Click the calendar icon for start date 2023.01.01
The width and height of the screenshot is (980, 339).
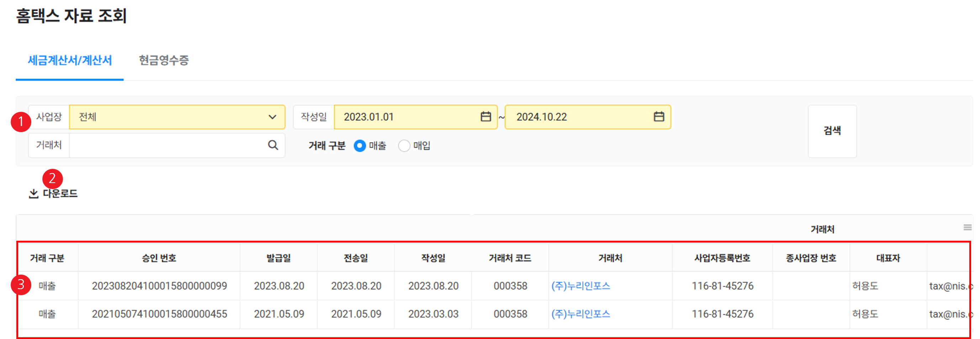click(x=486, y=116)
